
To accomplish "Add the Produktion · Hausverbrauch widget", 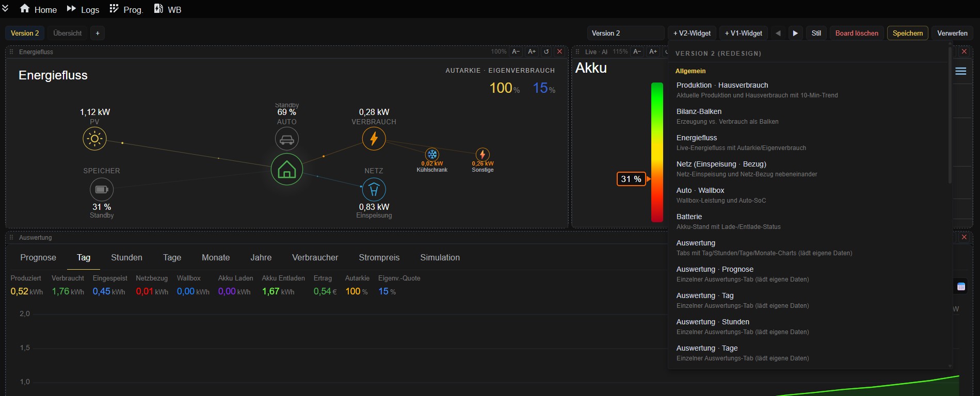I will [x=808, y=90].
